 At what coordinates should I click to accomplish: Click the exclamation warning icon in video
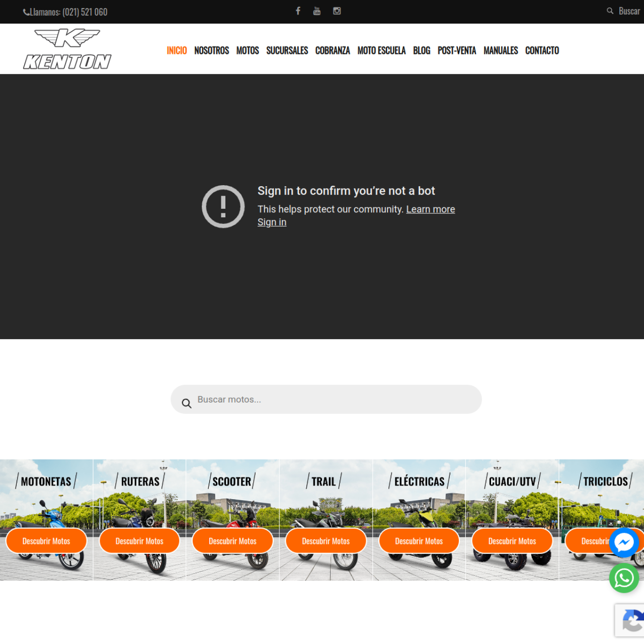(223, 207)
